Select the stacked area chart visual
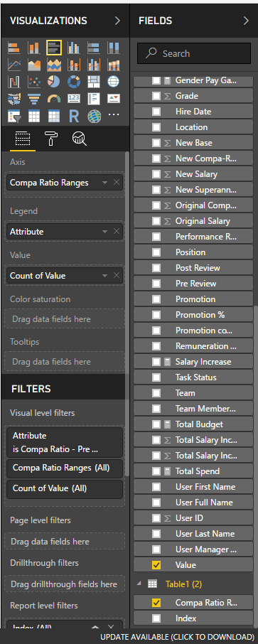Image resolution: width=258 pixels, height=644 pixels. (x=54, y=65)
